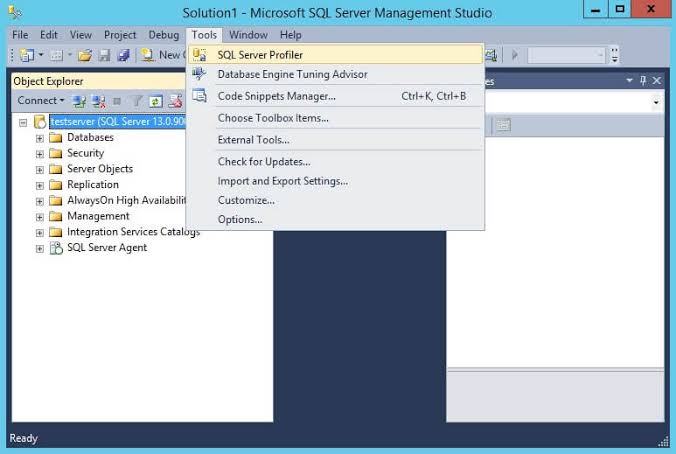676x454 pixels.
Task: Select the Security tree item
Action: (85, 153)
